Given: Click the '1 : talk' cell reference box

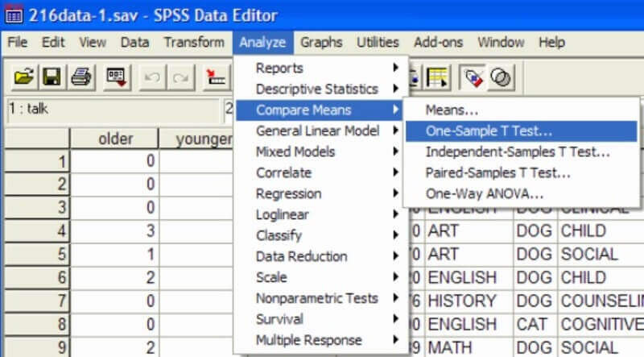Looking at the screenshot, I should (x=113, y=109).
